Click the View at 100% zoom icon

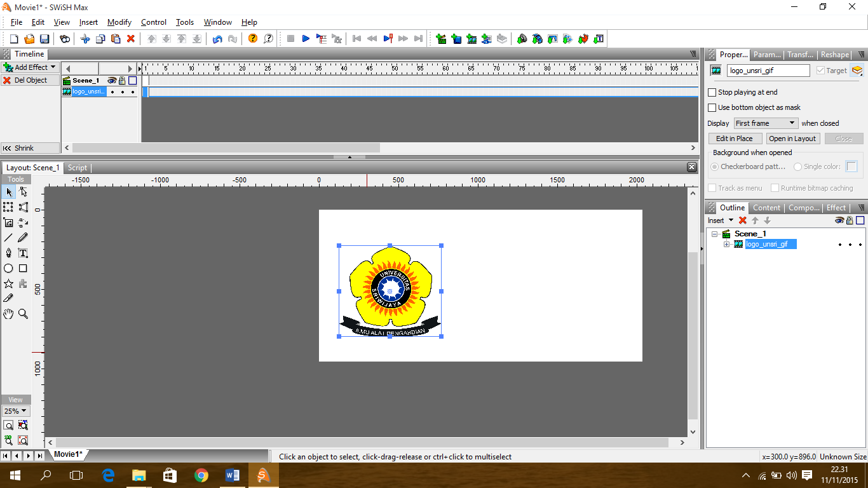[x=9, y=440]
